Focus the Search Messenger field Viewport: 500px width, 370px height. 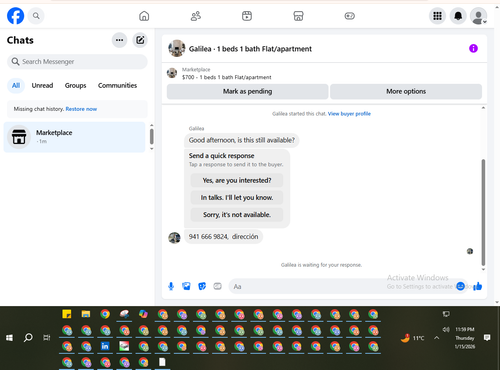pos(77,62)
